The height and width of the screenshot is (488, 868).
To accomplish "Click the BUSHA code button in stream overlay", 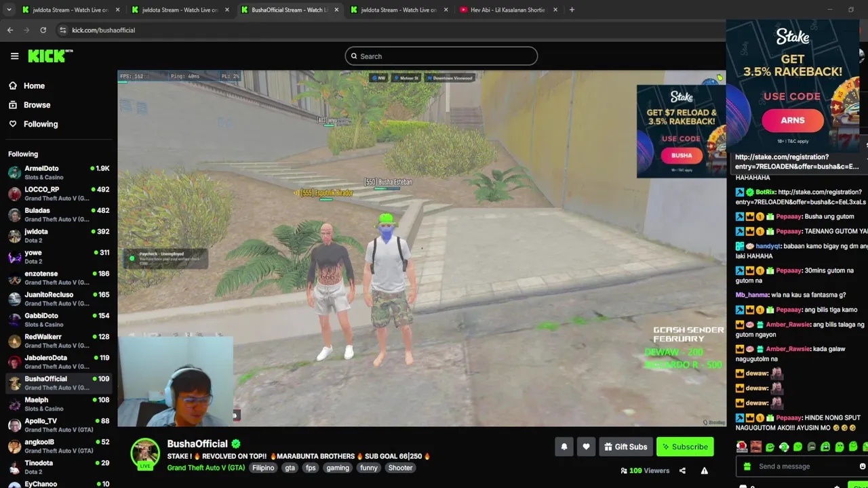I will click(682, 155).
